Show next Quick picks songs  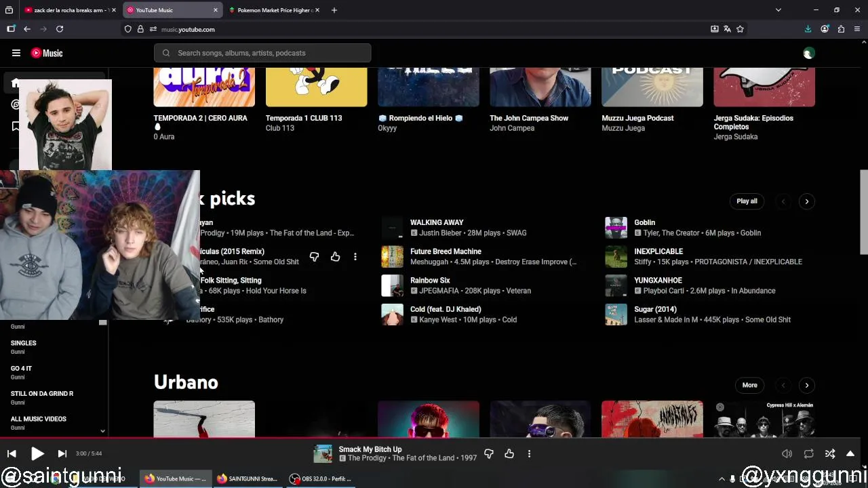(x=806, y=201)
